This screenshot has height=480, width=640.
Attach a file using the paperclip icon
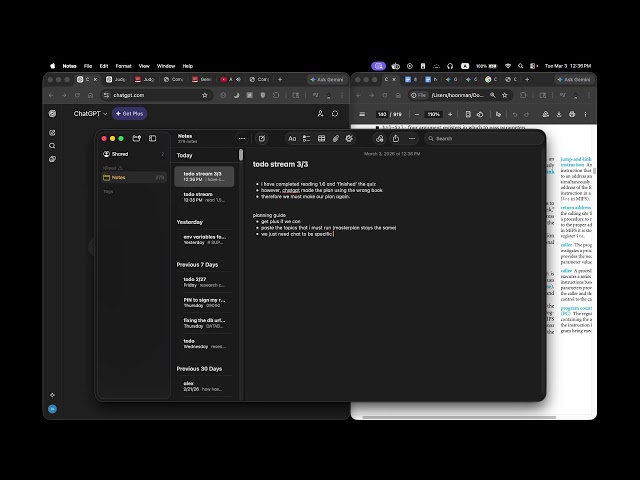tap(336, 139)
